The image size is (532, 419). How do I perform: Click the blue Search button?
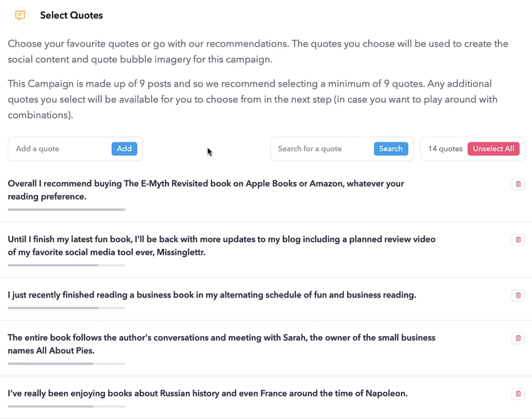coord(391,149)
